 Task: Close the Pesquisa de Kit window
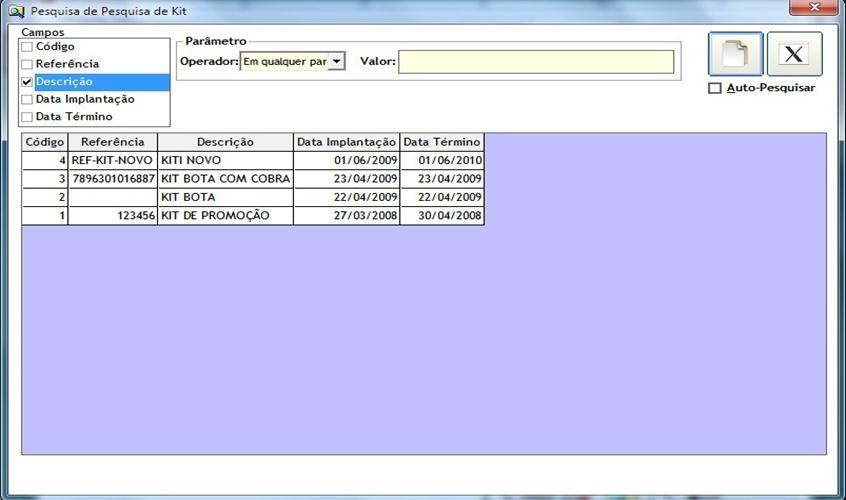click(x=815, y=7)
